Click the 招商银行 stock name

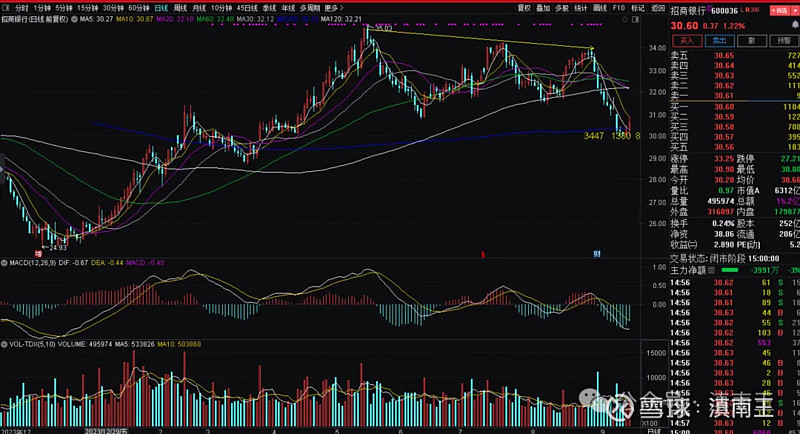coord(688,11)
